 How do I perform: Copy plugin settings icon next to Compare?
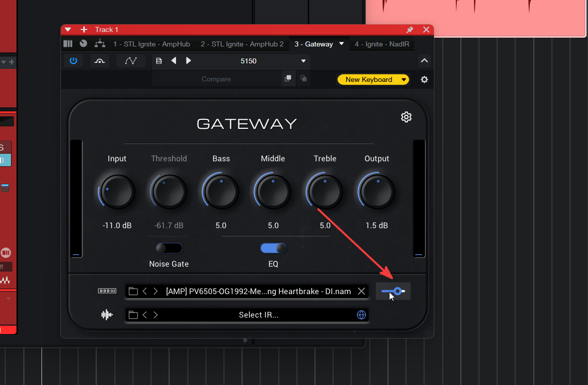click(x=288, y=78)
